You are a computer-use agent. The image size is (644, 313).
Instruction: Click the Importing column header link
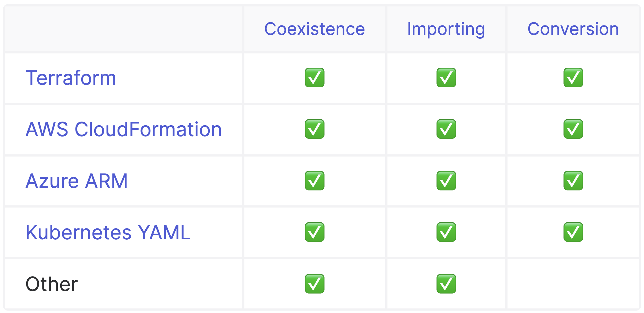point(446,29)
